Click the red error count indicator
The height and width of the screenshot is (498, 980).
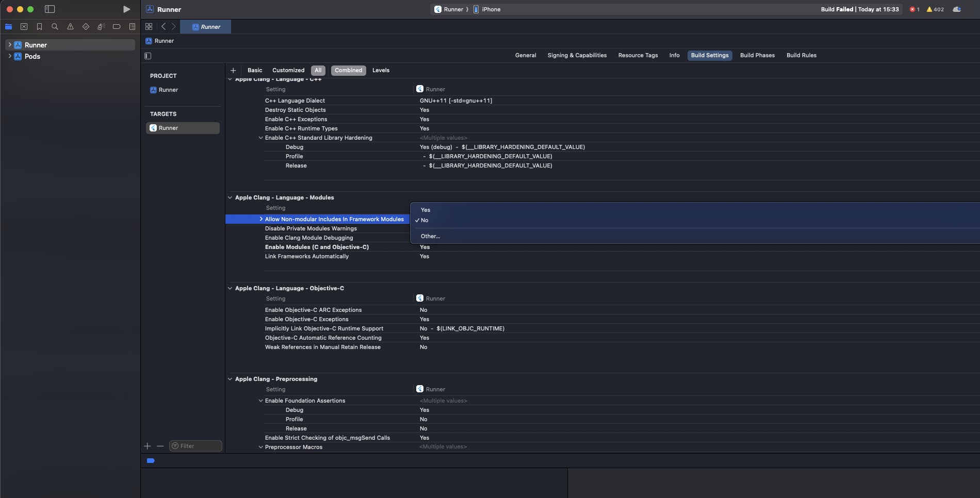(914, 9)
